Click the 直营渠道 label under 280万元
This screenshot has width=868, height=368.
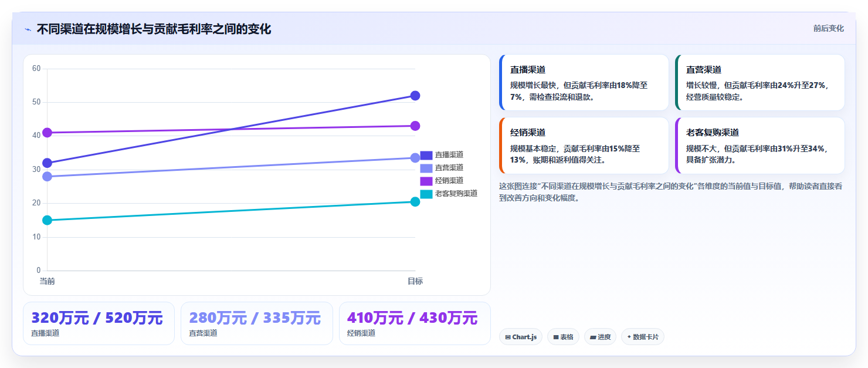(203, 333)
